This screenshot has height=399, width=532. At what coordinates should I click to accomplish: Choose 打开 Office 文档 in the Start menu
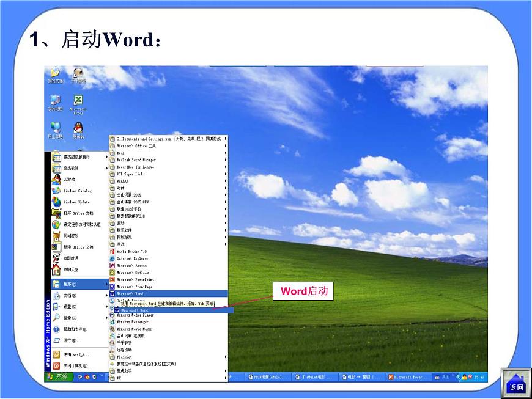[79, 213]
